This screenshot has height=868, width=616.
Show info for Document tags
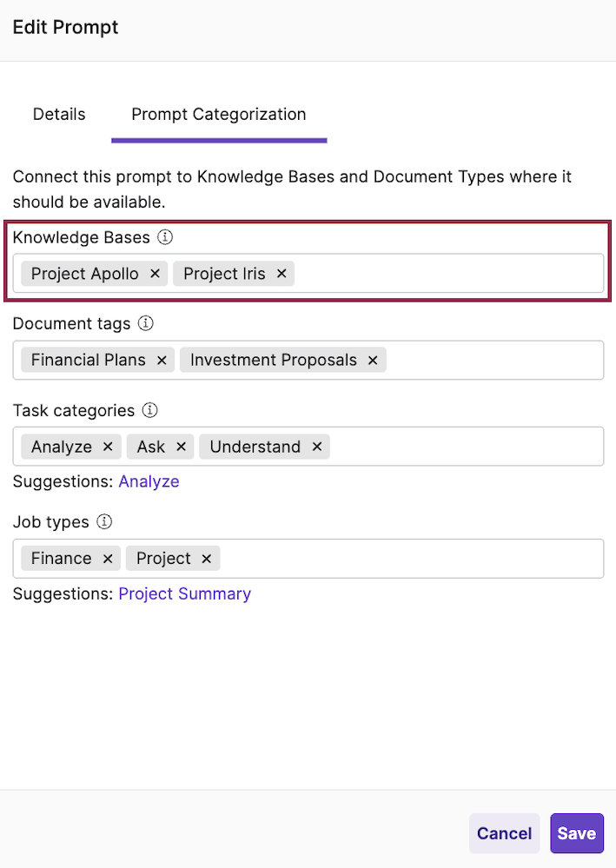[146, 324]
